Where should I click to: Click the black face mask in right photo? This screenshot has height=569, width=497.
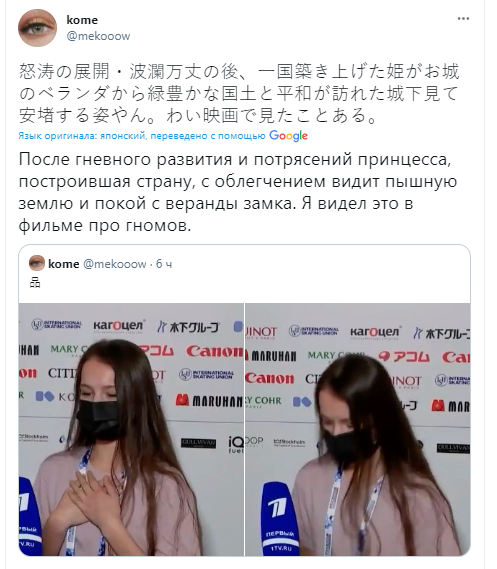click(348, 447)
